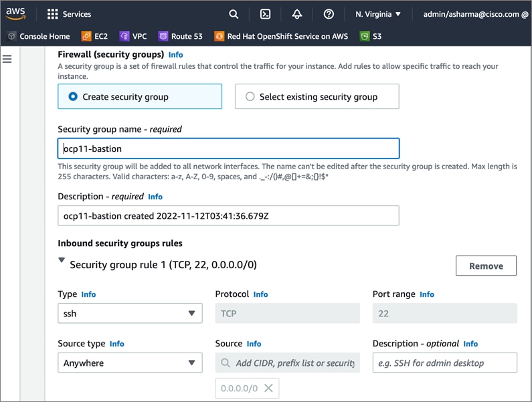This screenshot has height=402, width=532.
Task: Click the Remove rule button
Action: [486, 266]
